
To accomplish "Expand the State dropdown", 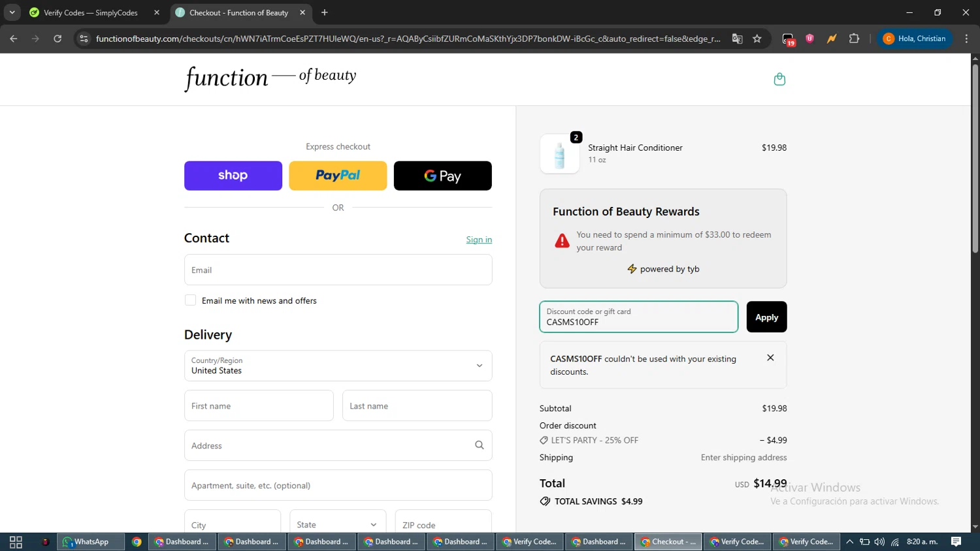I will point(337,524).
